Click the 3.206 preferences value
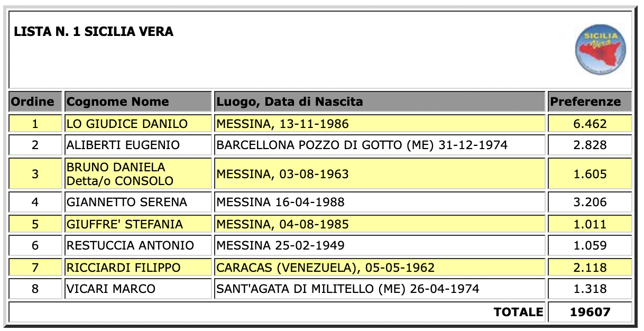 590,203
